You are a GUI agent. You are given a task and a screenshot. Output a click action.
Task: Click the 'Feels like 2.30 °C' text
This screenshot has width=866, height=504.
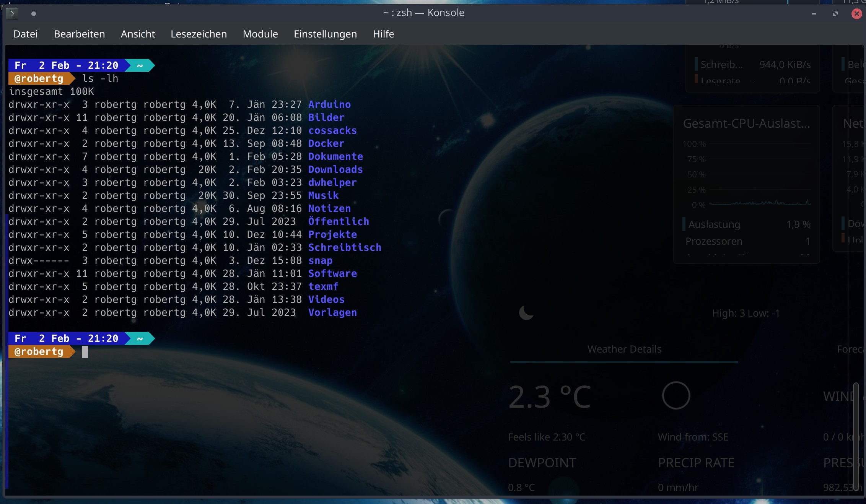547,437
